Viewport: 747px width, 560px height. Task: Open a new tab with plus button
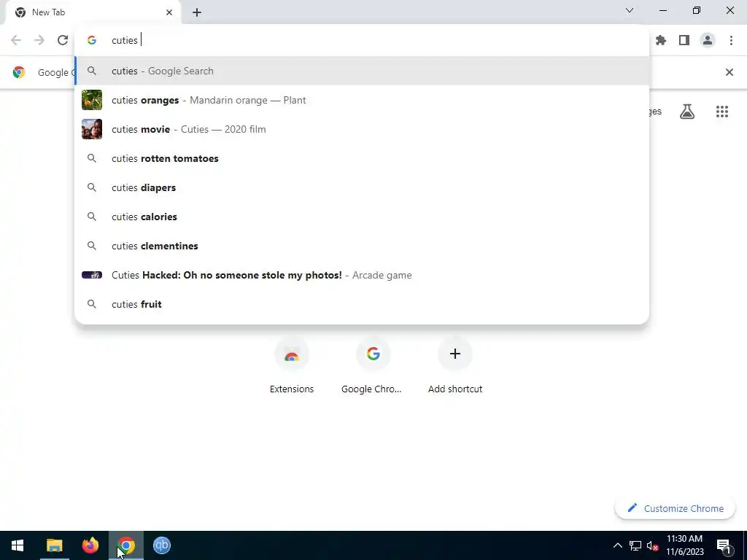tap(197, 12)
